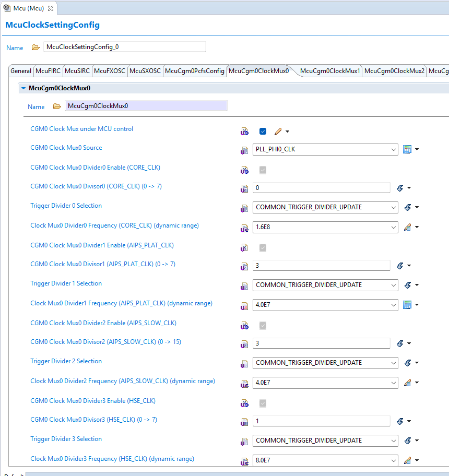Toggle Divider1 Enable (AIPS_PLAT_CLK) checkbox
Screen dimensions: 449x476
tap(263, 248)
